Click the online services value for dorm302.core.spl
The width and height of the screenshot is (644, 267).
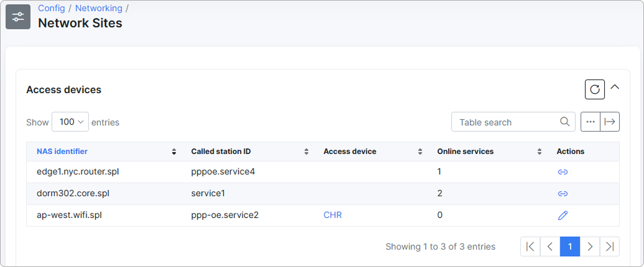point(440,193)
